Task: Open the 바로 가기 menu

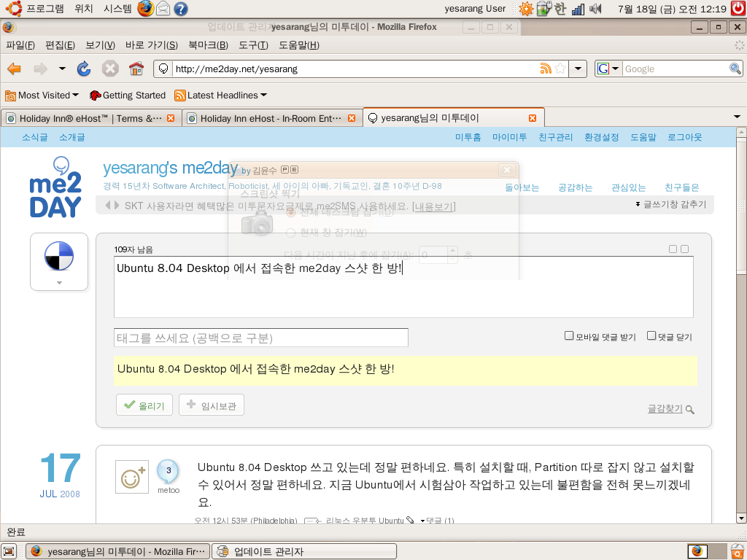Action: pyautogui.click(x=152, y=45)
